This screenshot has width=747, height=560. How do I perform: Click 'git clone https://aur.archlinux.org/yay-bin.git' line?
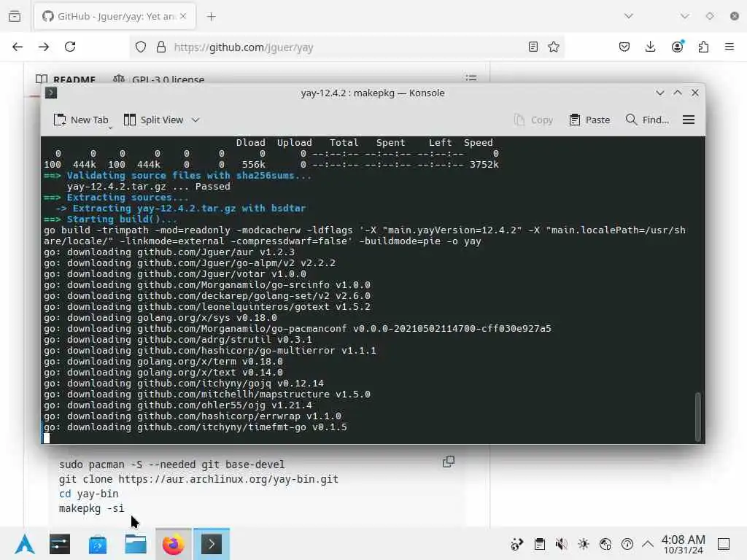click(198, 479)
